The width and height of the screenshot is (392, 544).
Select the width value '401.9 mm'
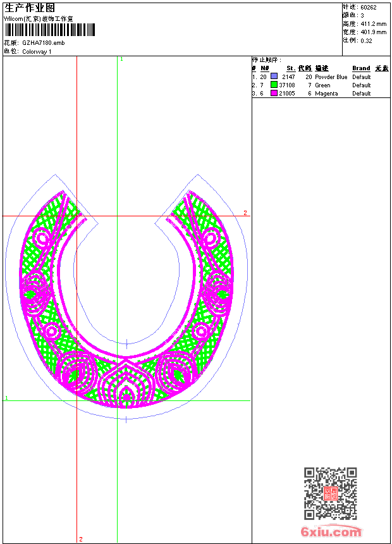click(373, 32)
